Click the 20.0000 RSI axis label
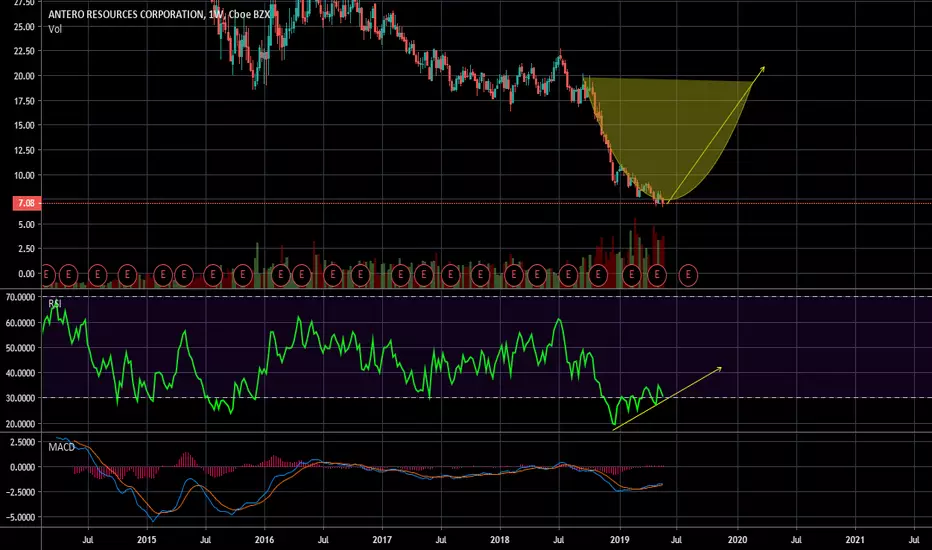This screenshot has height=550, width=932. point(20,424)
